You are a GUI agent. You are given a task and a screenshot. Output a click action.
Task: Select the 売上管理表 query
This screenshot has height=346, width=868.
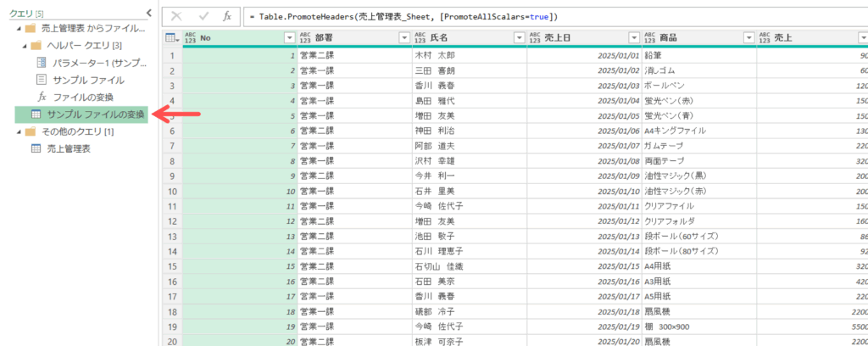pos(66,148)
